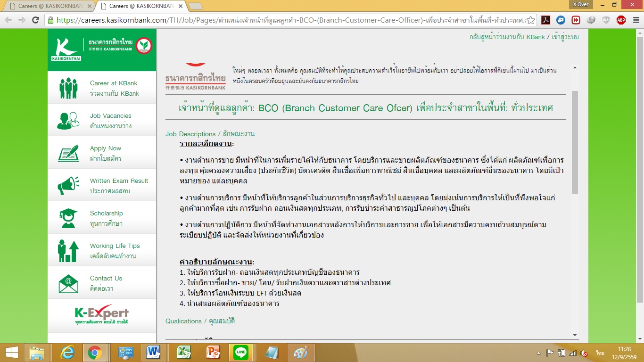Image resolution: width=644 pixels, height=362 pixels.
Task: Switch to the first Careers @ KASIKORNBANK tab
Action: point(51,6)
